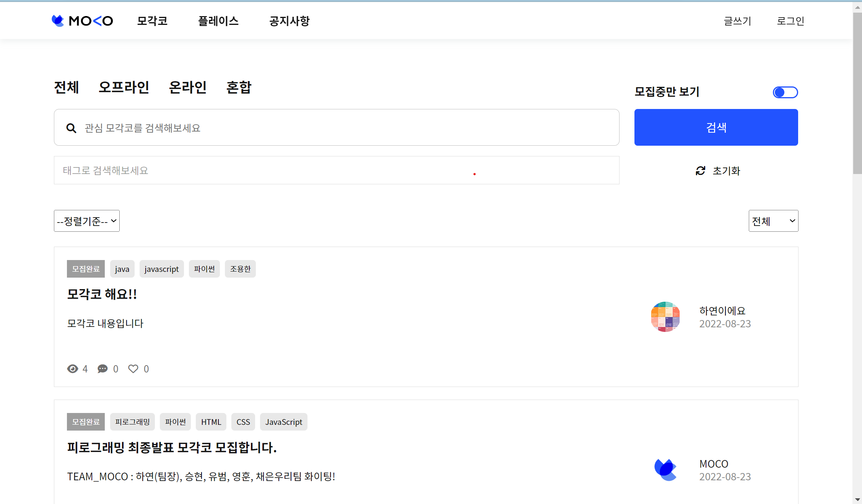Switch to the 오프라인 tab
Viewport: 862px width, 504px height.
pos(124,87)
